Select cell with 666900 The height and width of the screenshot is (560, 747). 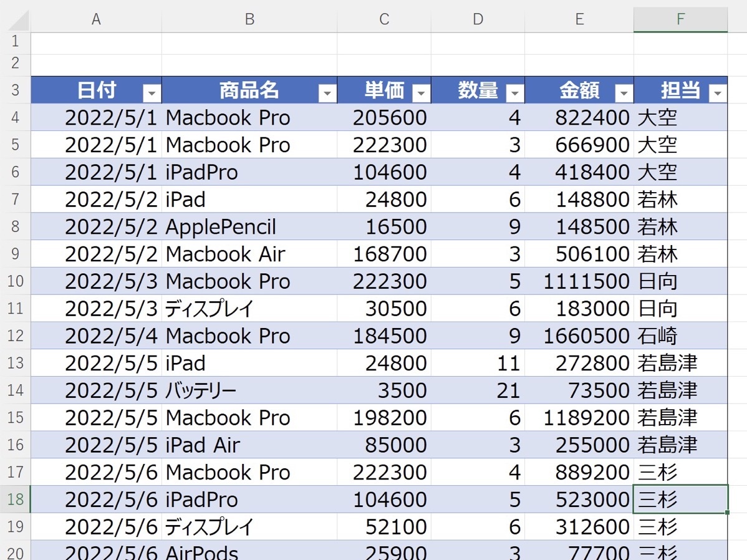(x=579, y=145)
